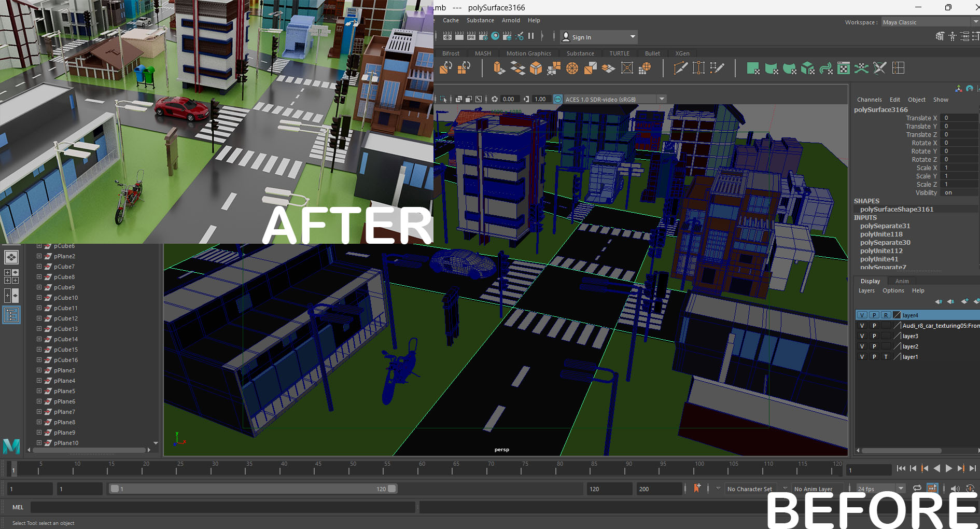Expand the pCube12 outliner node
This screenshot has width=980, height=529.
tap(39, 318)
